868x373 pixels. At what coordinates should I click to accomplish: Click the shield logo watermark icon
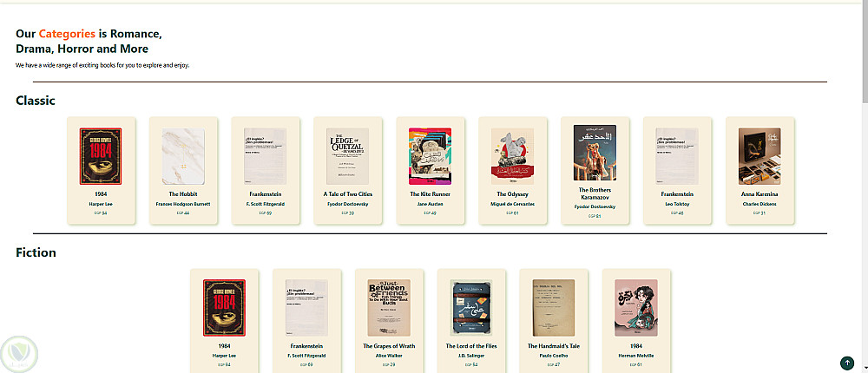click(19, 355)
